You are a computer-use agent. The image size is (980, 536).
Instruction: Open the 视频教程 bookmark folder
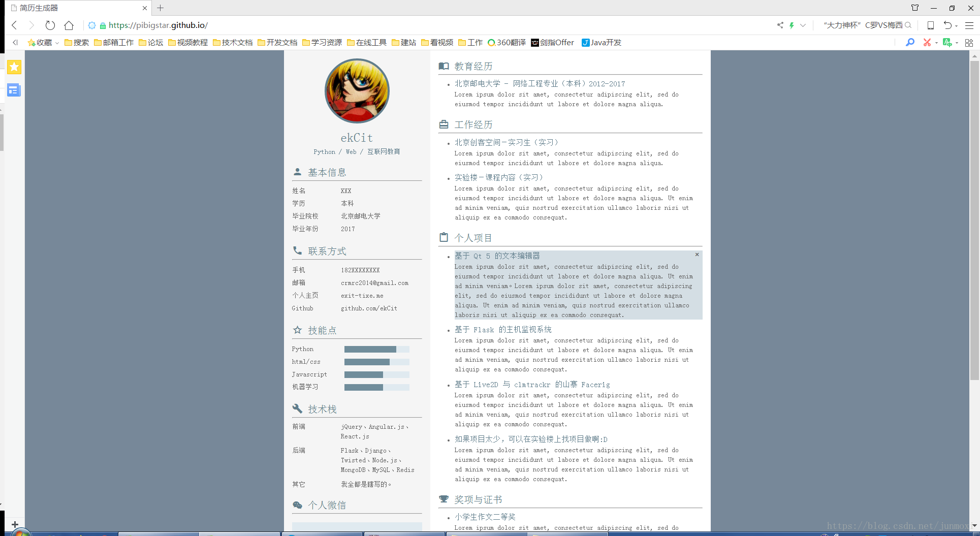tap(188, 43)
